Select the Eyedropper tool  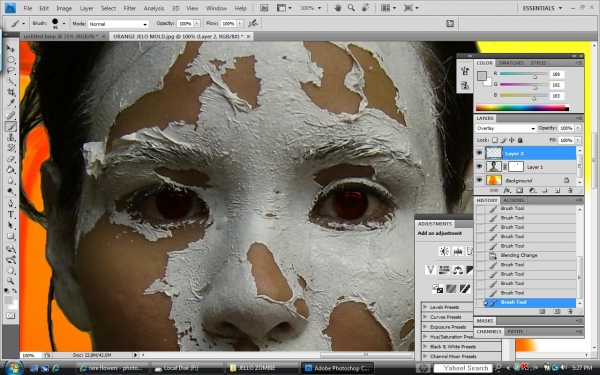pyautogui.click(x=10, y=103)
